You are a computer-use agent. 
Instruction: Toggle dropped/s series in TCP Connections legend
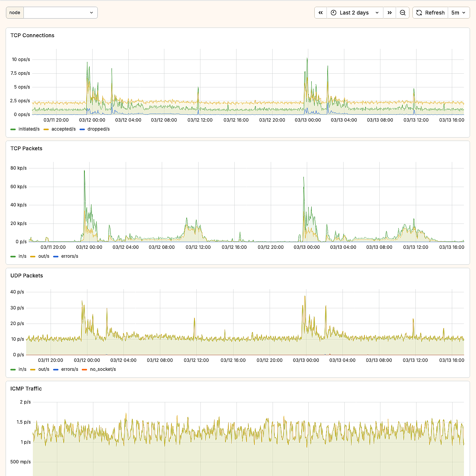(x=98, y=129)
